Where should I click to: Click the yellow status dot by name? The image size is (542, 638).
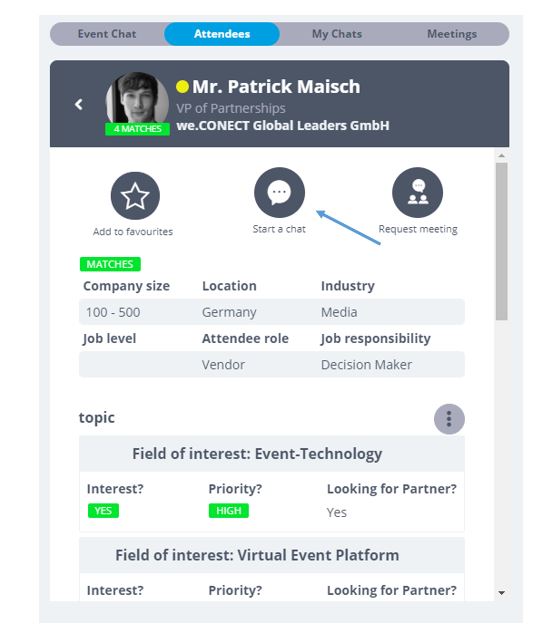[182, 87]
